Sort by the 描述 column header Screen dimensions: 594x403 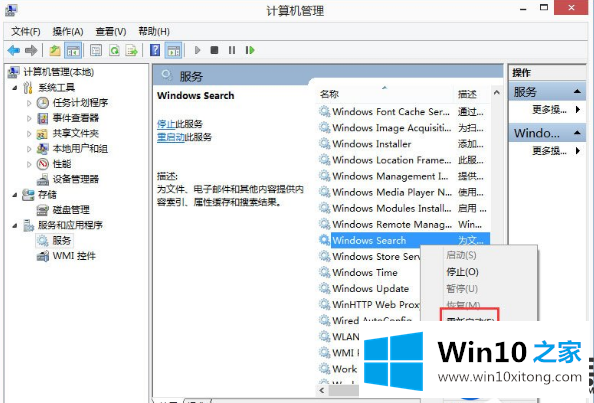tap(467, 94)
